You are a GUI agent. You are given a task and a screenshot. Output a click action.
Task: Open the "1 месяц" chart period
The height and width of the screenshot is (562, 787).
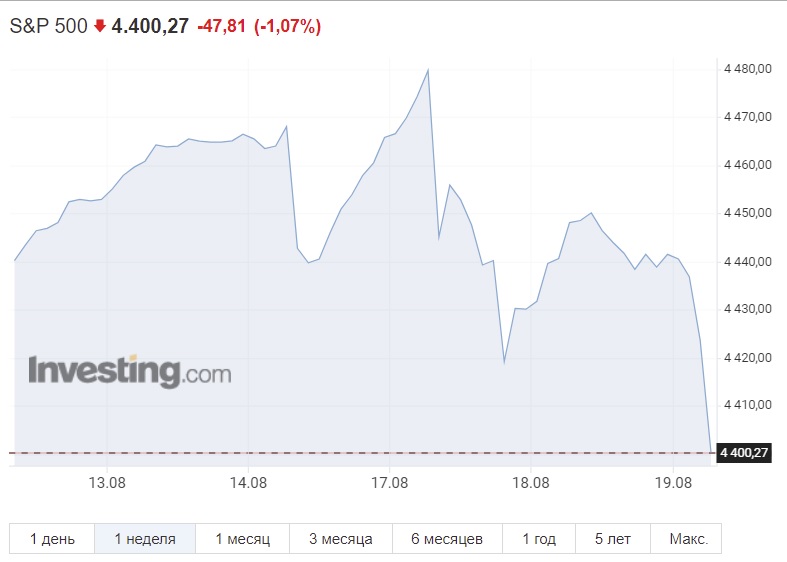point(242,538)
